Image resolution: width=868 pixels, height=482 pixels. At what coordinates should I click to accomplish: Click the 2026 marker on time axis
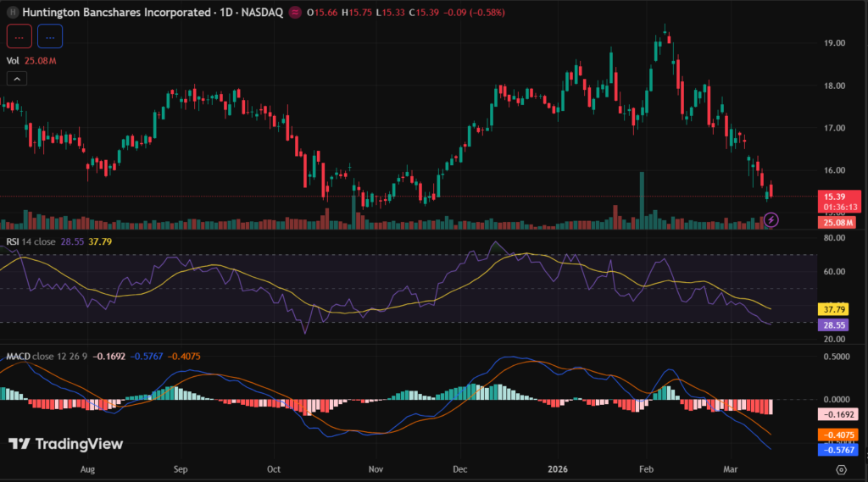click(555, 469)
